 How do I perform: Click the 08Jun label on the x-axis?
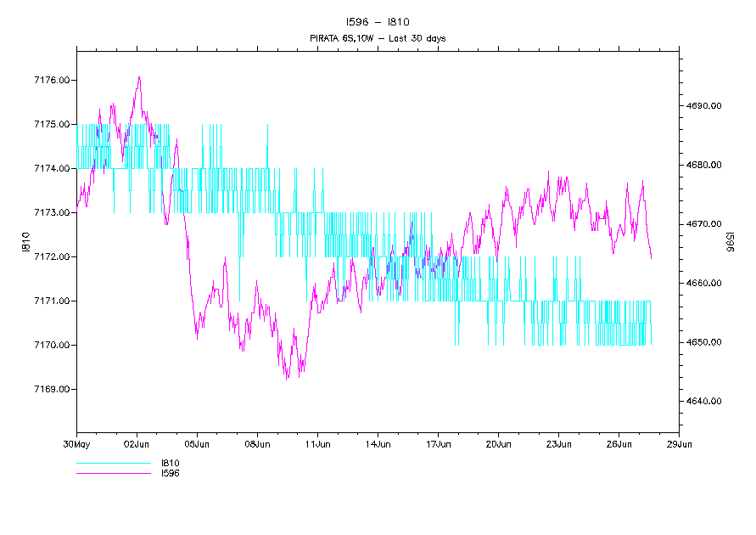(x=257, y=443)
